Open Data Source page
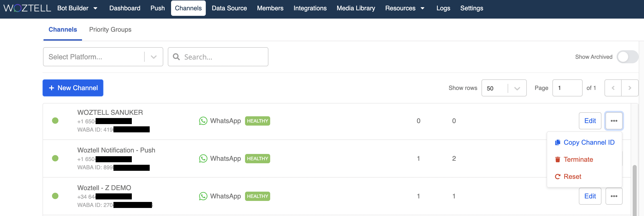The width and height of the screenshot is (644, 216). (x=229, y=8)
